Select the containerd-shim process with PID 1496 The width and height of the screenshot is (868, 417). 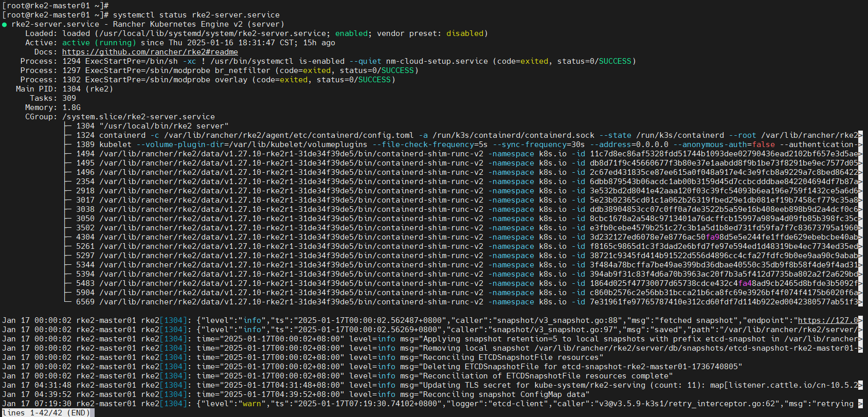tap(469, 172)
